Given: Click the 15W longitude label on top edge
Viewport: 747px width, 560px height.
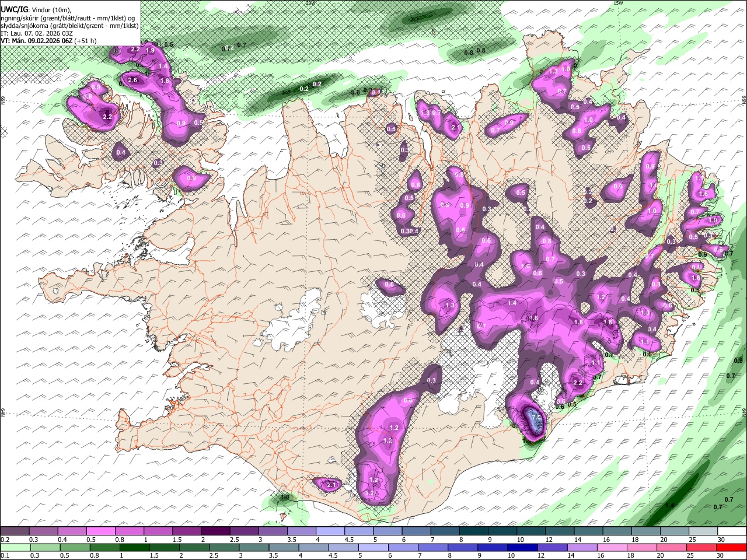Looking at the screenshot, I should [619, 3].
